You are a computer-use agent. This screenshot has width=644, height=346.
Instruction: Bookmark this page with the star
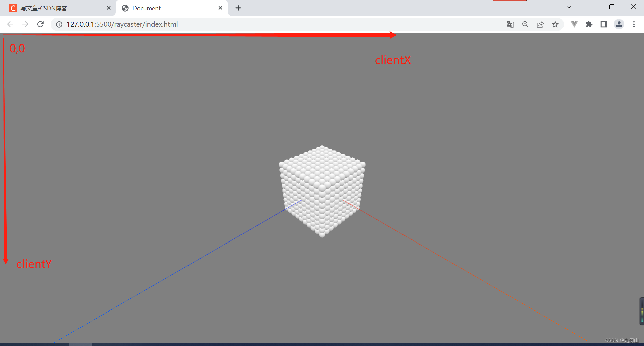[x=555, y=24]
